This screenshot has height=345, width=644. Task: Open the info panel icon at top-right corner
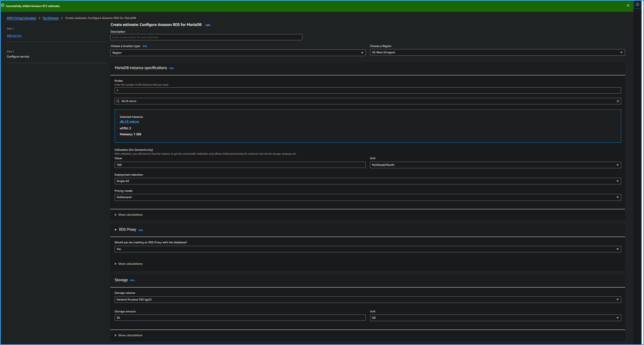pos(638,5)
